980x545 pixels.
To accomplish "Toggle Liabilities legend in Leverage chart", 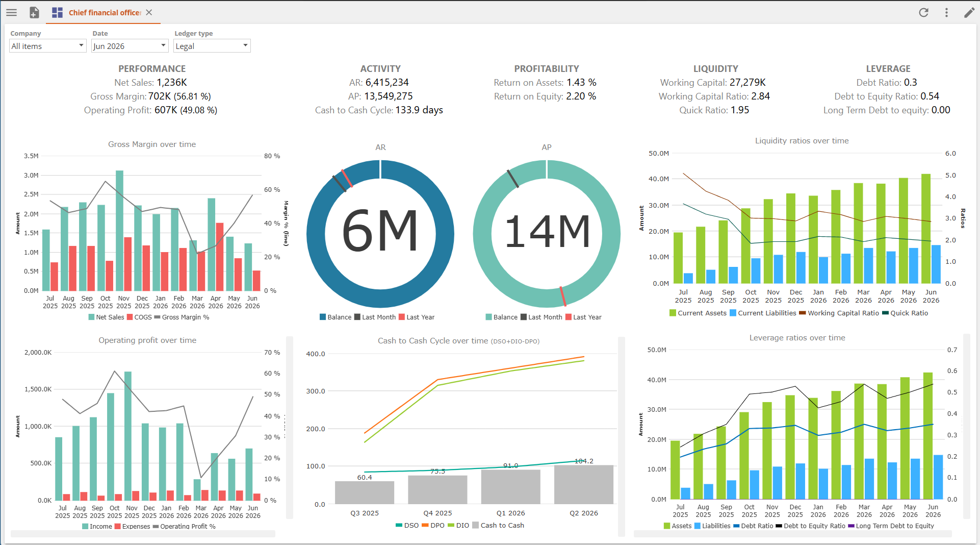I will (x=712, y=526).
